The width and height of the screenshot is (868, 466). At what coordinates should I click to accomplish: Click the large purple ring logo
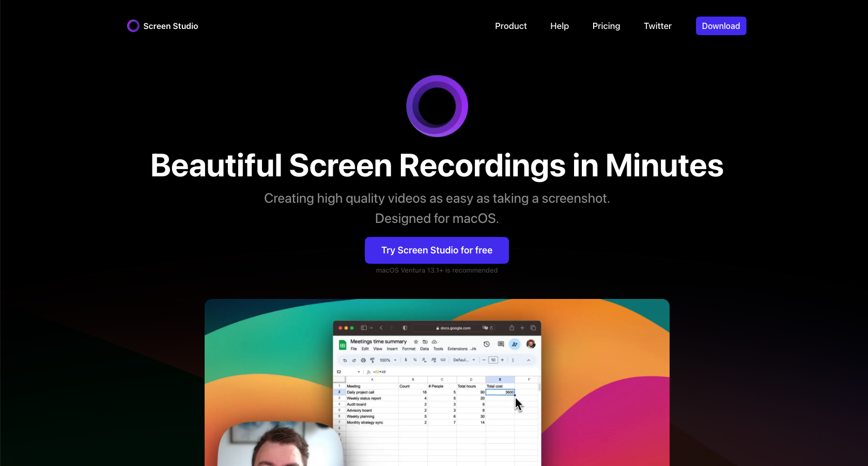coord(437,106)
